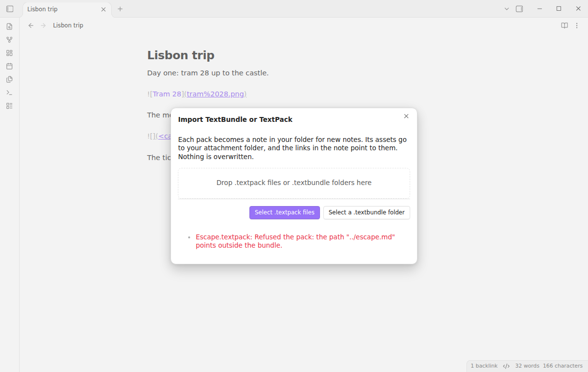Open more options for the note

[x=577, y=25]
